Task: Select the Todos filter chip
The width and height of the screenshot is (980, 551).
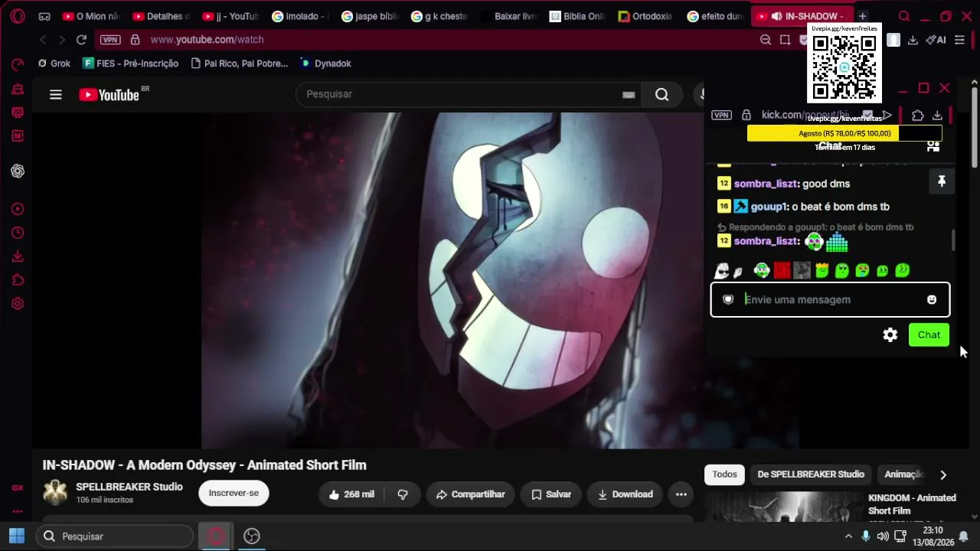Action: pyautogui.click(x=724, y=474)
